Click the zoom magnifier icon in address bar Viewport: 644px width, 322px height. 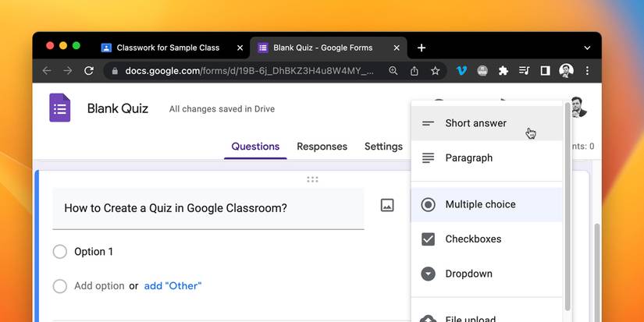click(393, 71)
